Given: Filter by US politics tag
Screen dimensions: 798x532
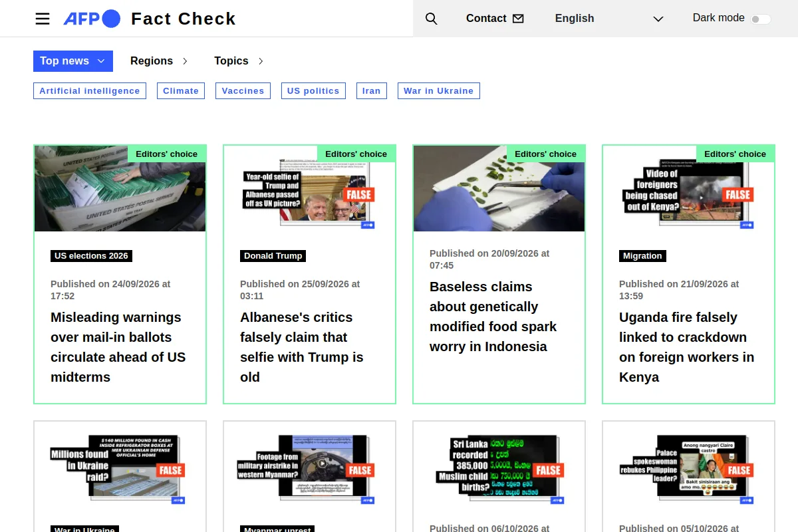Looking at the screenshot, I should pyautogui.click(x=313, y=91).
